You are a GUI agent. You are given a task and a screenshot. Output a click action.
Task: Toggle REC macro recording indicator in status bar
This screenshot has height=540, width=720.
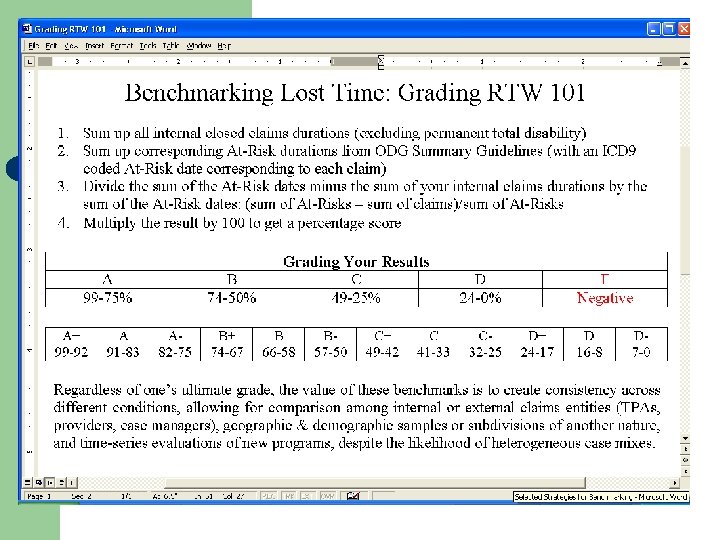[x=269, y=496]
